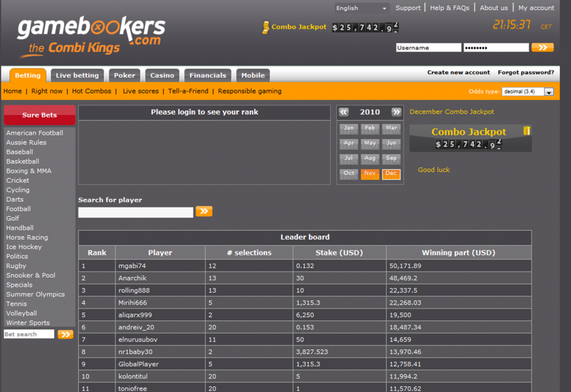Open Tell-a-Friend
The image size is (571, 392).
point(188,91)
